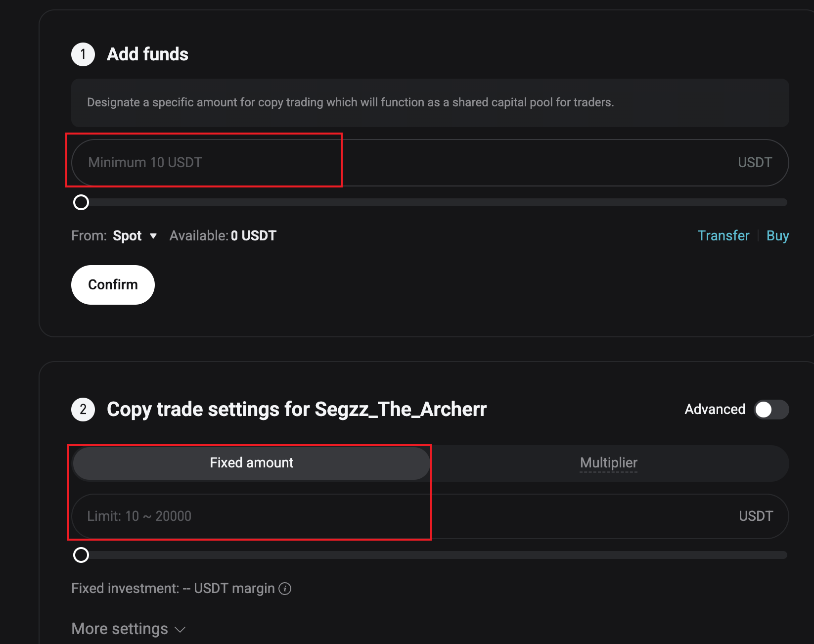The width and height of the screenshot is (814, 644).
Task: Click the chevron icon after More settings
Action: pos(180,630)
